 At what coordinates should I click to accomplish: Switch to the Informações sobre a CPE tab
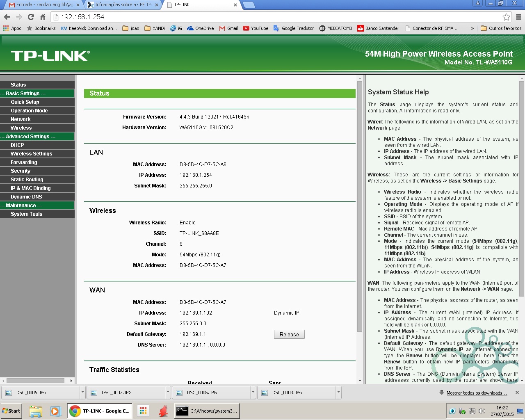(123, 5)
